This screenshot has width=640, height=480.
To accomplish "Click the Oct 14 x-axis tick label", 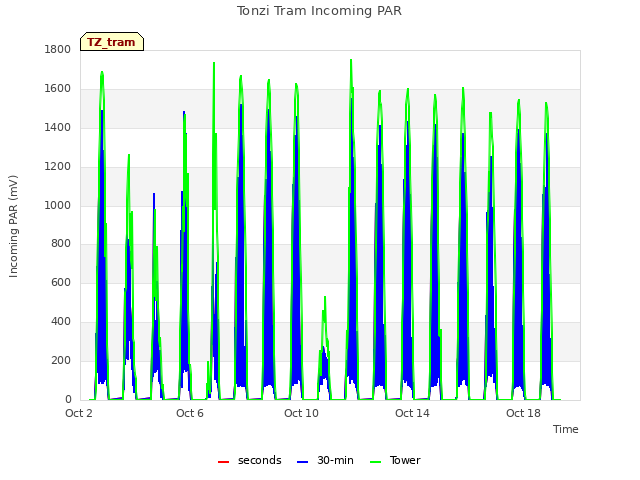I will click(412, 413).
